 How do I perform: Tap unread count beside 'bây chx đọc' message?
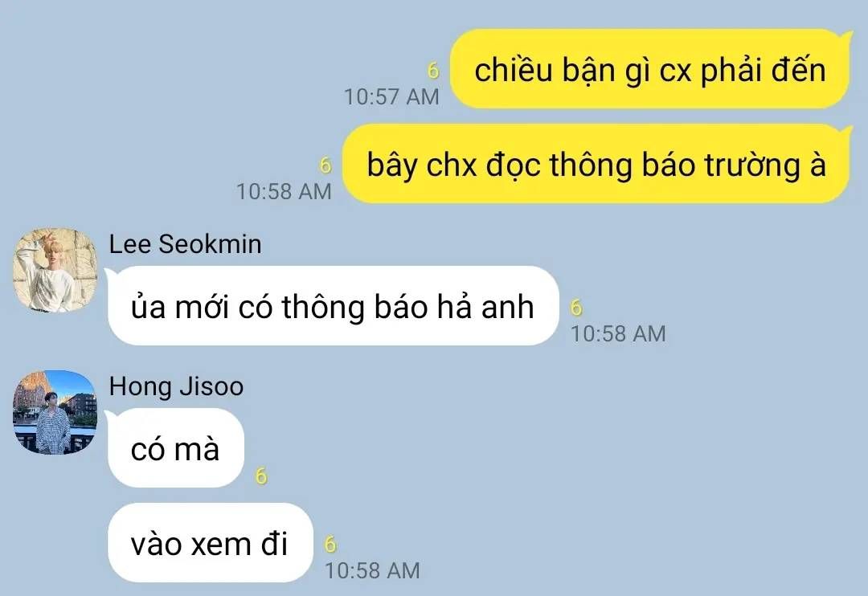pos(325,165)
